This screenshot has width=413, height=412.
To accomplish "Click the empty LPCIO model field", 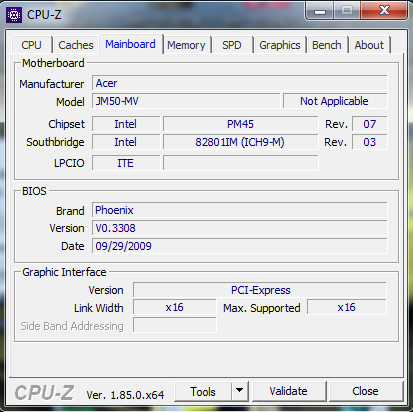I will click(x=240, y=163).
